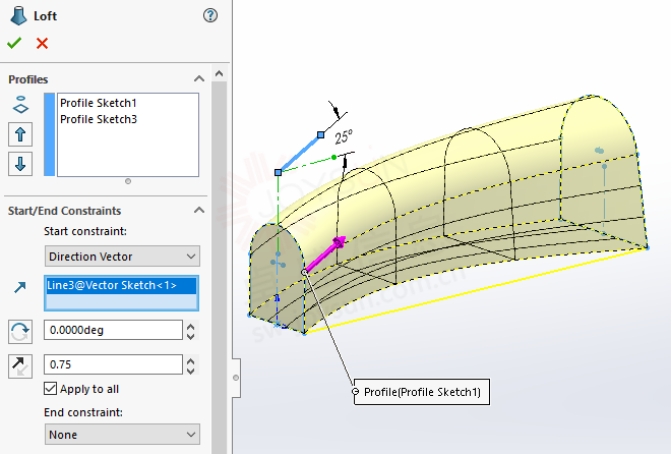Click the Profiles section title
The image size is (672, 454).
[x=28, y=79]
